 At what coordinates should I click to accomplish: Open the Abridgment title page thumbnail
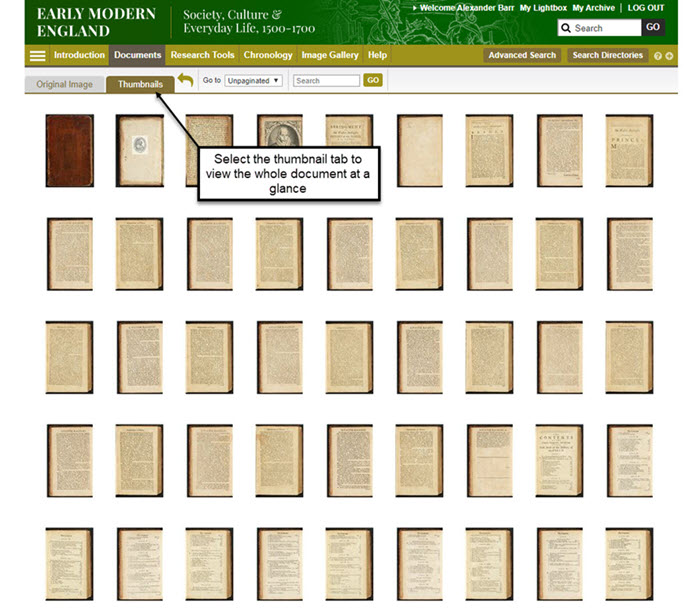(x=349, y=130)
